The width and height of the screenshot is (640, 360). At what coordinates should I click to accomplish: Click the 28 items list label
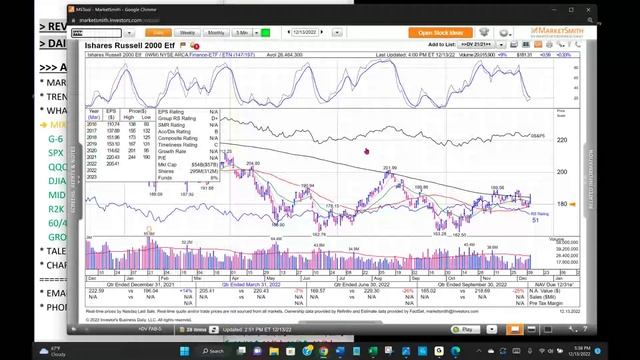point(196,329)
